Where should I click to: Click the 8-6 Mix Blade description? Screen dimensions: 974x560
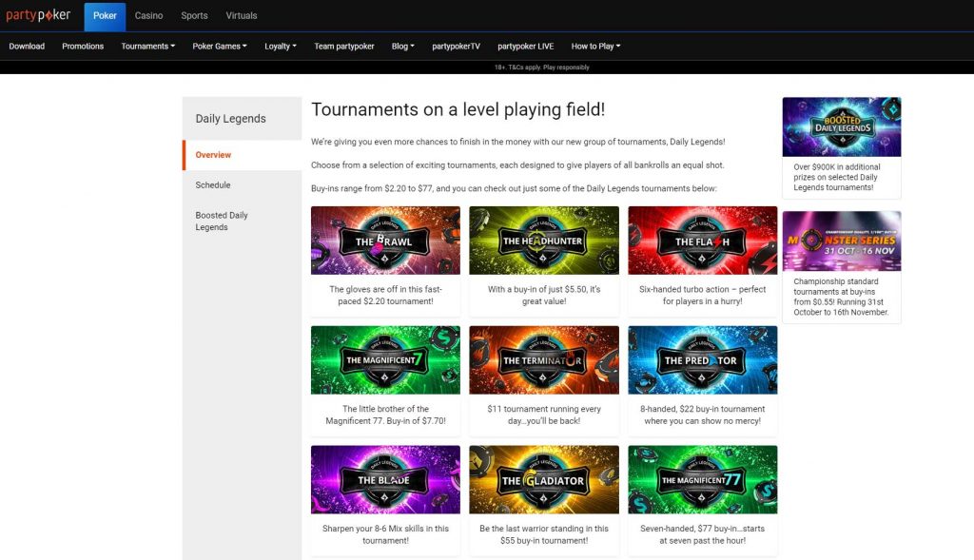click(x=385, y=534)
